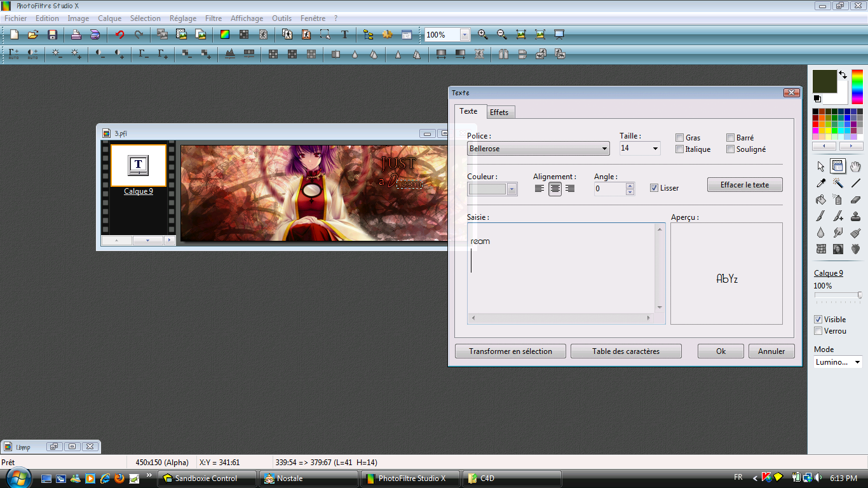Open Table des caractères
This screenshot has height=488, width=868.
tap(626, 351)
